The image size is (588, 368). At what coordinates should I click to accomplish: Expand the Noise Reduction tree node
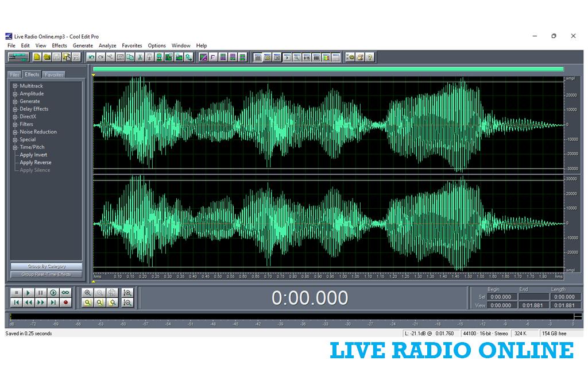coord(15,132)
